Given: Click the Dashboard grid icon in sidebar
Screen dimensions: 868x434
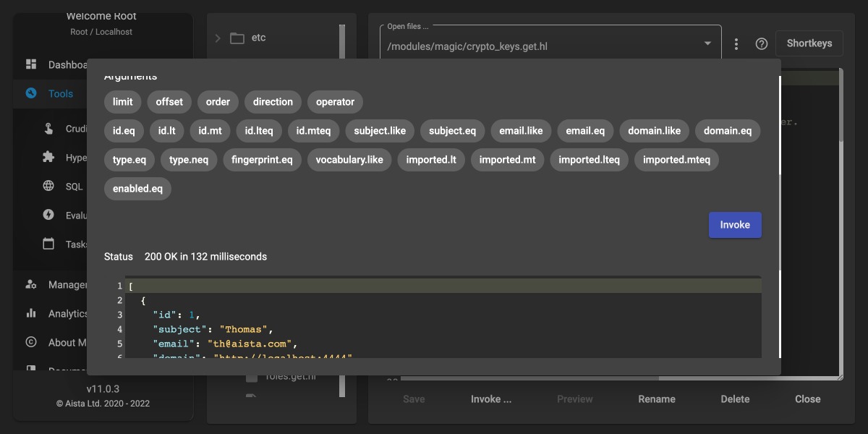Looking at the screenshot, I should click(31, 64).
